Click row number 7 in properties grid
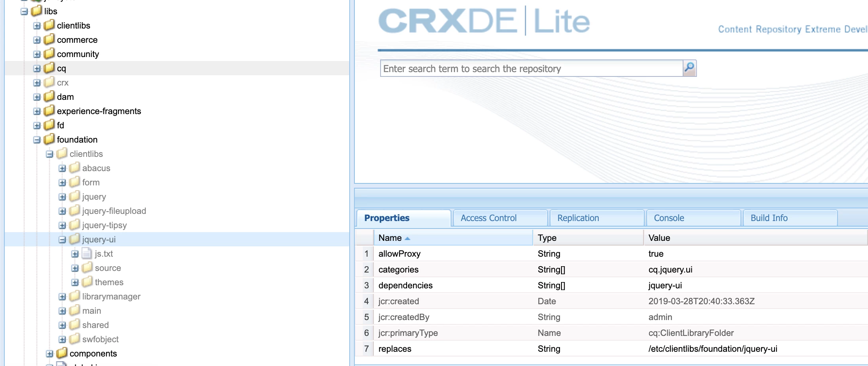Screen dimensions: 868x366 (x=366, y=349)
